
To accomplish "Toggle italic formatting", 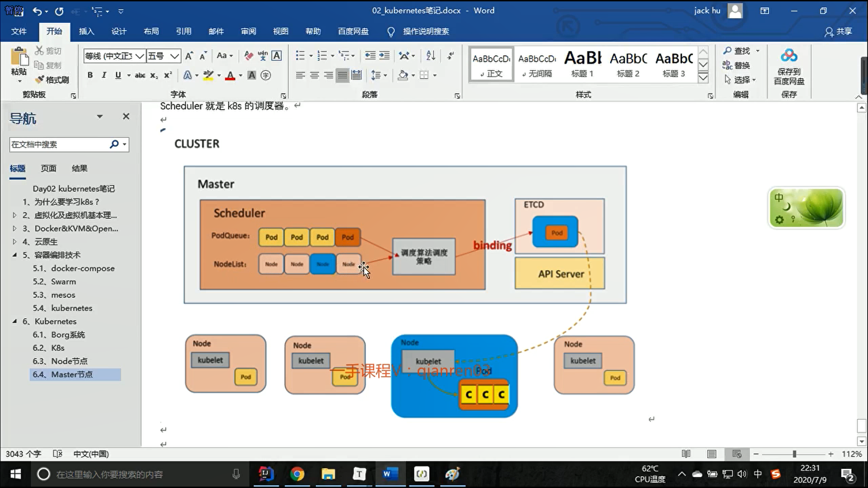I will coord(104,75).
